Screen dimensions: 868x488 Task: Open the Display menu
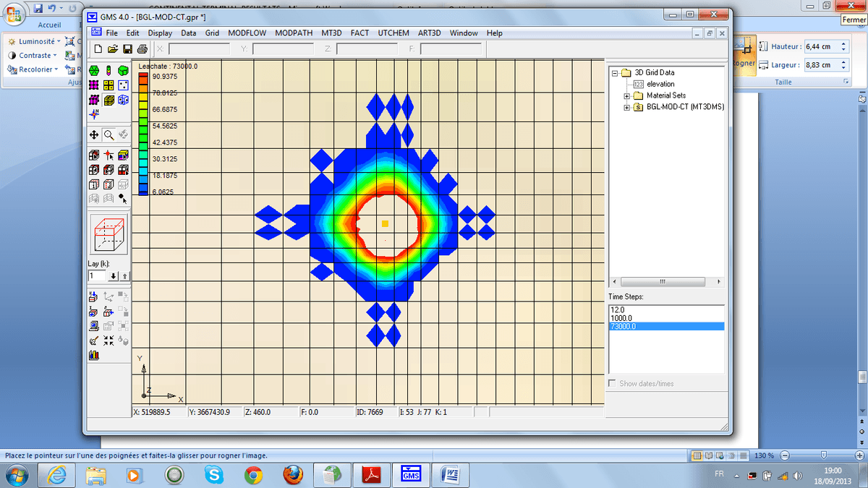click(x=161, y=33)
